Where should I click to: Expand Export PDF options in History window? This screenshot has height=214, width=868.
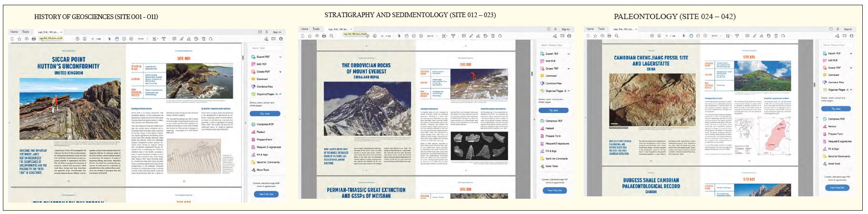(x=280, y=57)
